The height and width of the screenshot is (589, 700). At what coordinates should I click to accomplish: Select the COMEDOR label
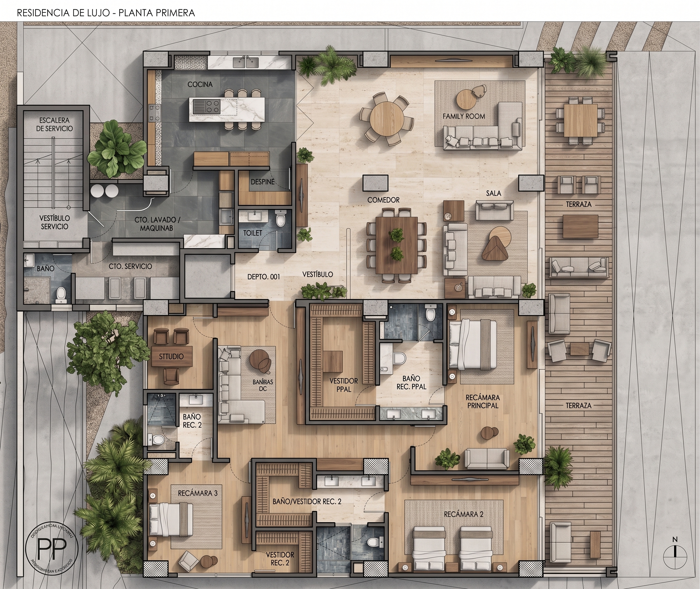click(383, 200)
